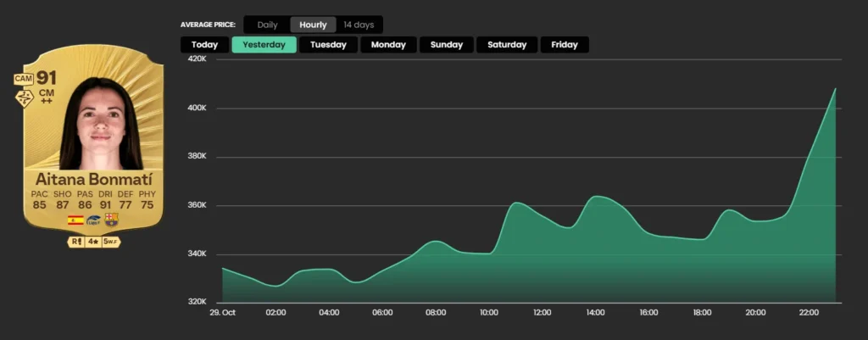Image resolution: width=868 pixels, height=340 pixels.
Task: Click the 16:00 time label
Action: coord(648,313)
